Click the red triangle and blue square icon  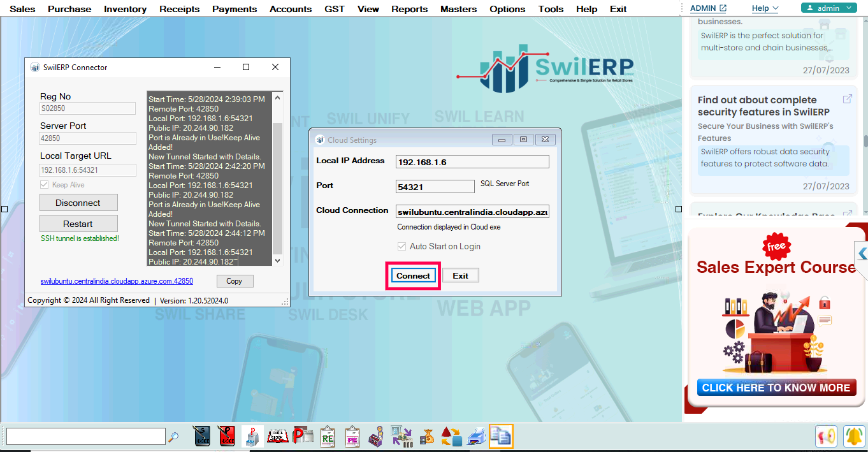(451, 436)
